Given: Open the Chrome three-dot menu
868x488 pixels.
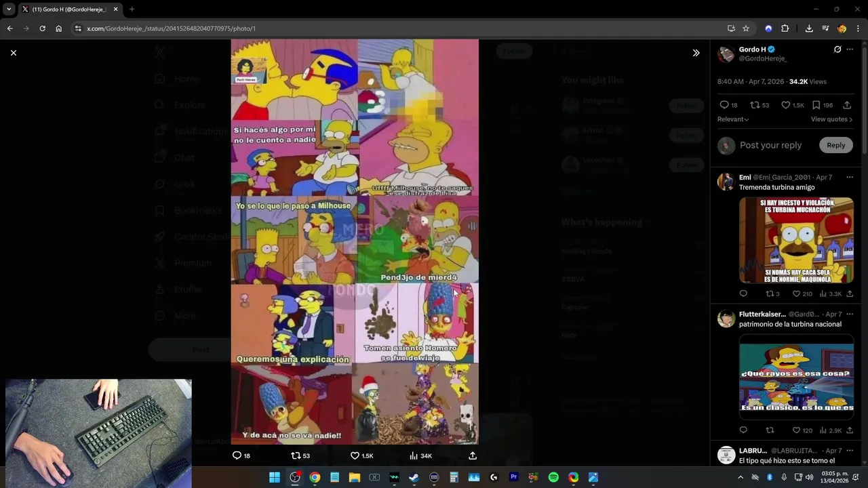Looking at the screenshot, I should coord(859,28).
